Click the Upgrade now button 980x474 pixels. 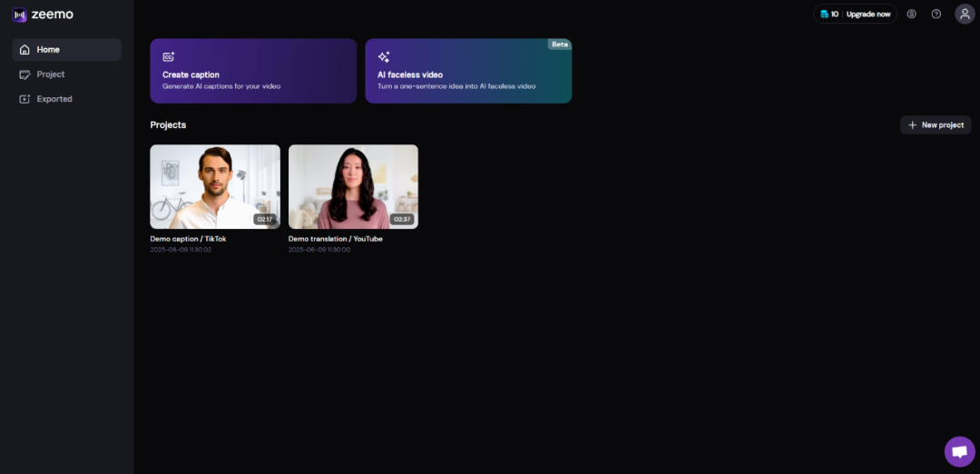coord(867,14)
